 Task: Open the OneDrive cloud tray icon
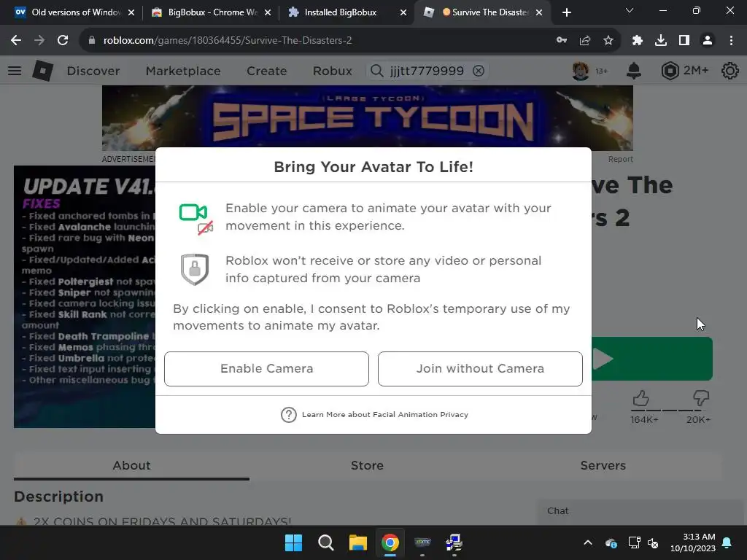[611, 542]
